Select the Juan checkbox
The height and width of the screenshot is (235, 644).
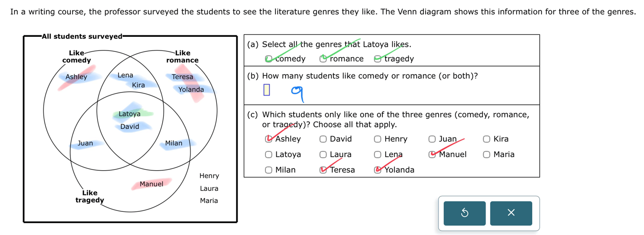coord(432,139)
